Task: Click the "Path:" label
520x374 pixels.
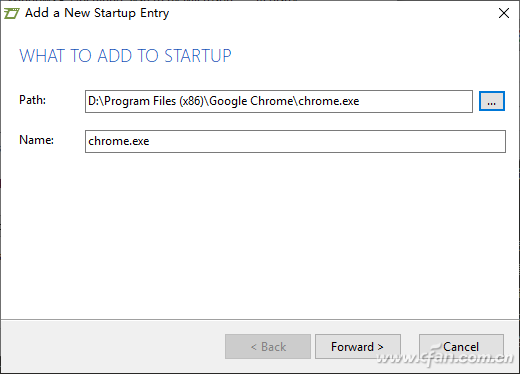Action: tap(32, 100)
